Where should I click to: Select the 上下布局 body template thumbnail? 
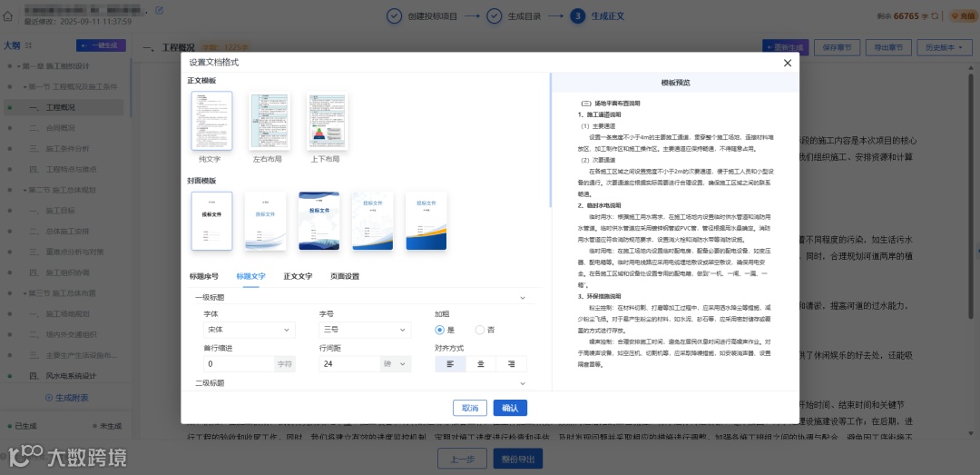tap(327, 121)
